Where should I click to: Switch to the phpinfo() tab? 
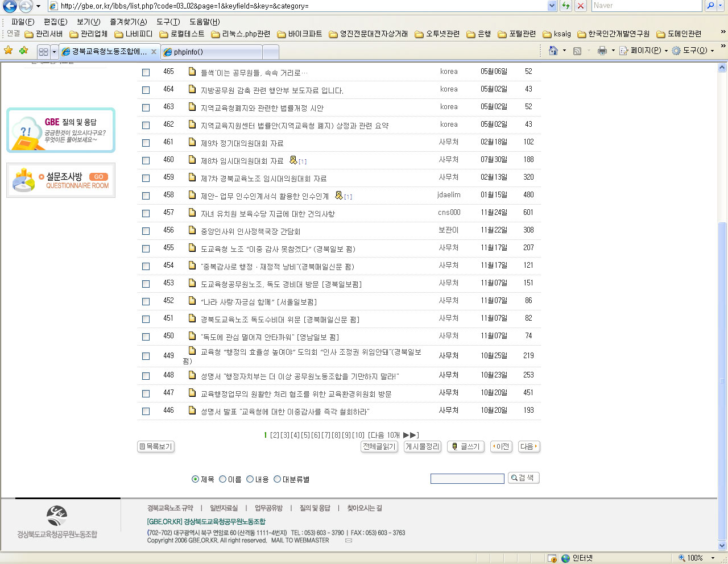(212, 52)
